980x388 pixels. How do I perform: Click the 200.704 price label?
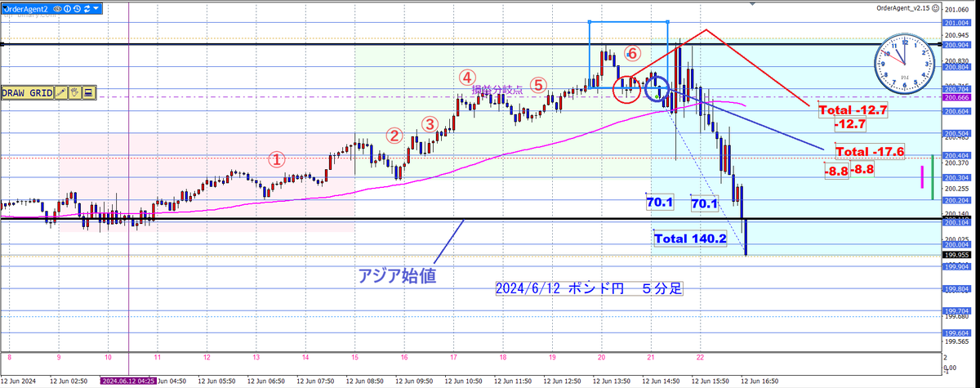coord(956,90)
